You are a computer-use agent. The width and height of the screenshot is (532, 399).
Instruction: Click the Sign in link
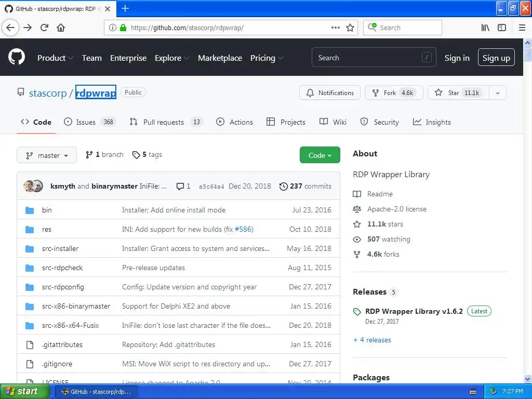[x=457, y=58]
